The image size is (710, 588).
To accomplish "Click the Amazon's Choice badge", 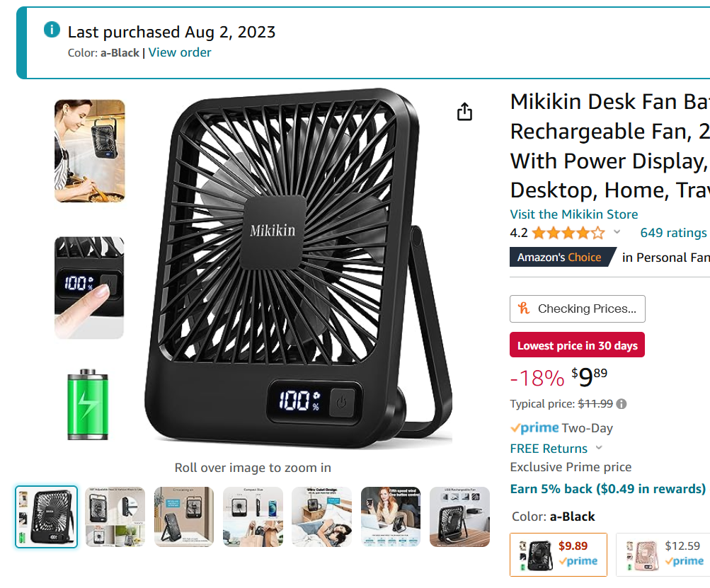I will (x=559, y=258).
